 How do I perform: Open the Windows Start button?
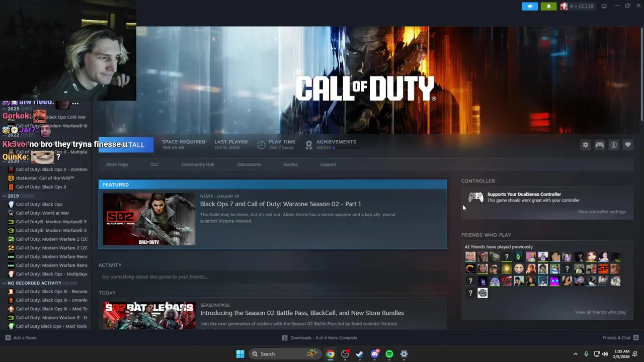click(x=240, y=354)
